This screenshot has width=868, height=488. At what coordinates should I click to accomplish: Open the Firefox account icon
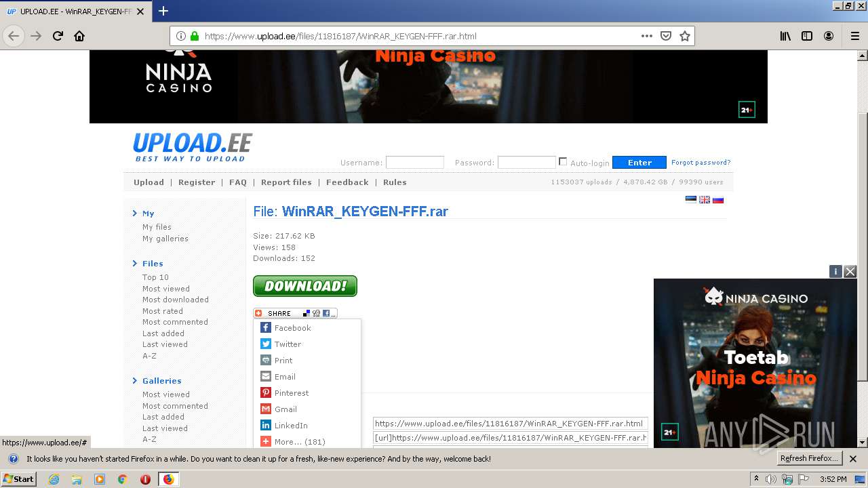click(829, 36)
